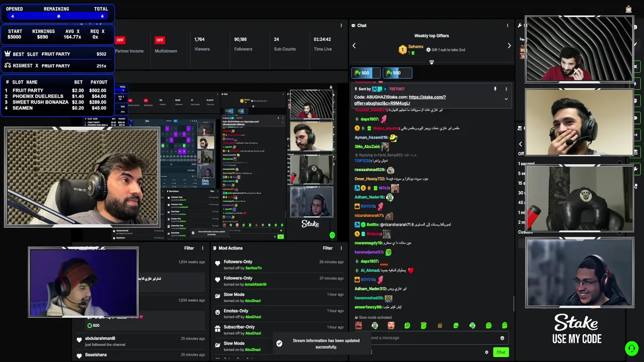Open the pinned message options menu
Image resolution: width=644 pixels, height=362 pixels.
click(506, 89)
